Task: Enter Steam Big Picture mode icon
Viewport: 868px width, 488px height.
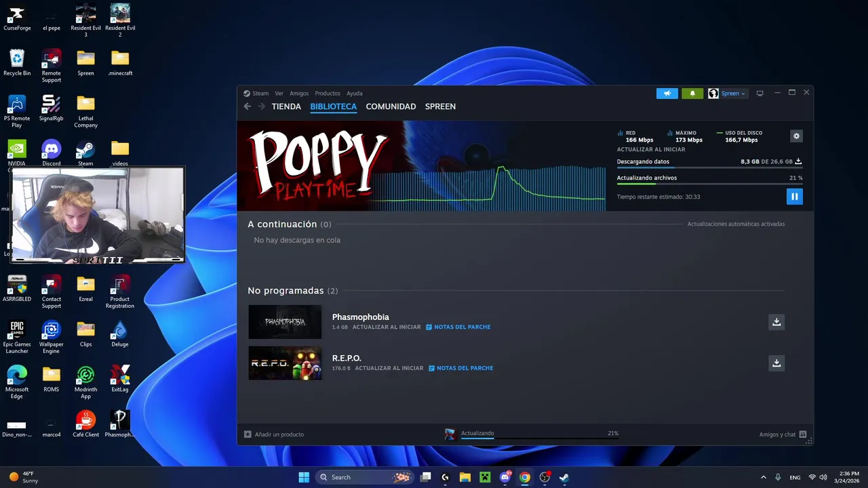Action: click(759, 94)
